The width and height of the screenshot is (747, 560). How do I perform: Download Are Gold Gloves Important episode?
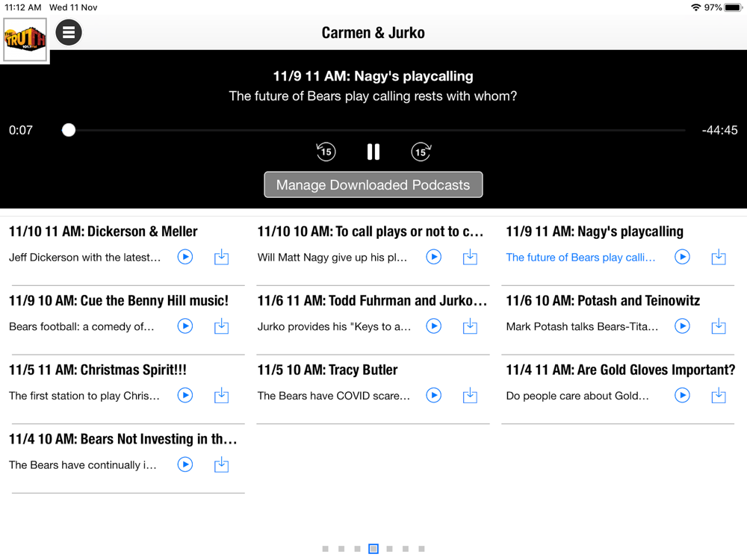[x=719, y=395]
